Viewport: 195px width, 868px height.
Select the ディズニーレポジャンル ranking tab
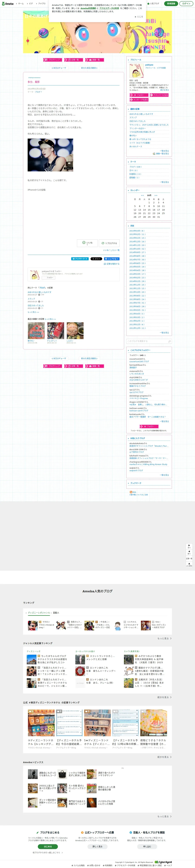pyautogui.click(x=39, y=613)
